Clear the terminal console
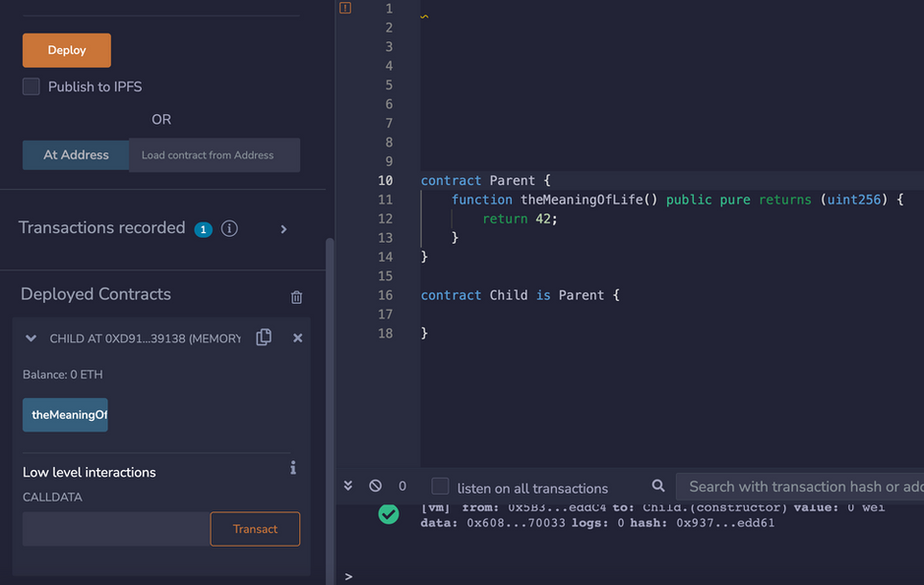 [375, 486]
